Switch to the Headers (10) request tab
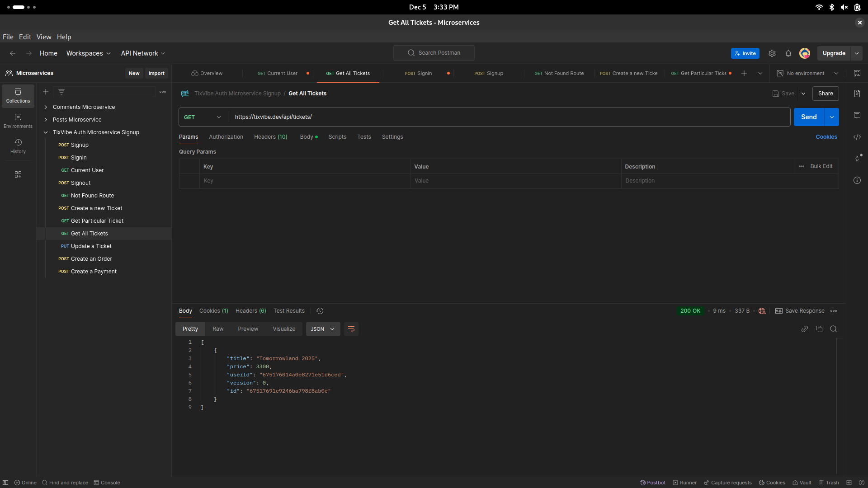The width and height of the screenshot is (868, 488). [x=271, y=137]
